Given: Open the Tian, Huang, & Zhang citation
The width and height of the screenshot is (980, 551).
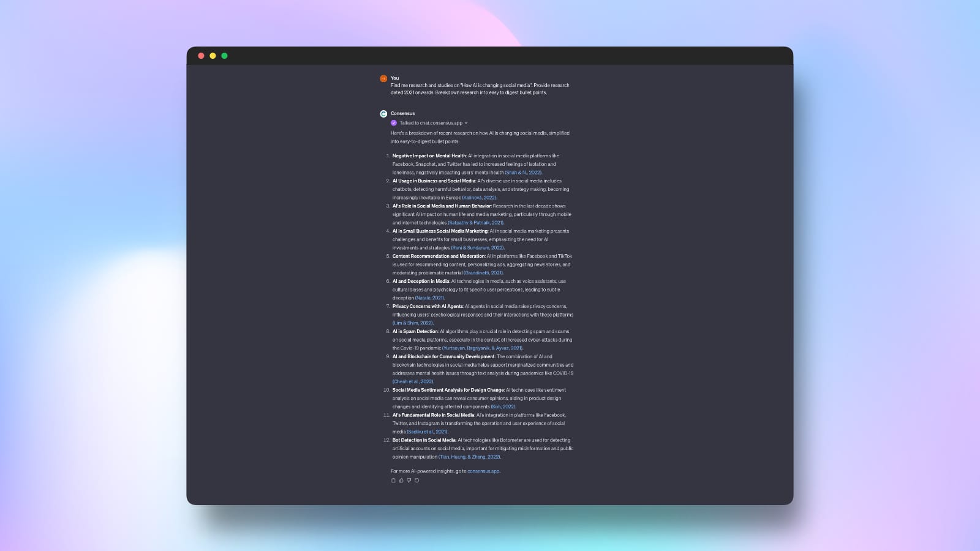Looking at the screenshot, I should click(x=470, y=457).
